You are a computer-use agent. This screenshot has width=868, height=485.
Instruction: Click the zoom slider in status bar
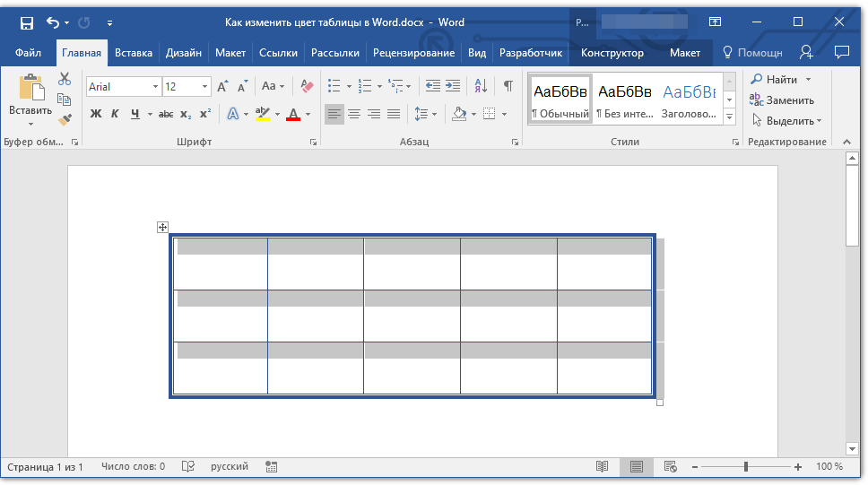(746, 467)
